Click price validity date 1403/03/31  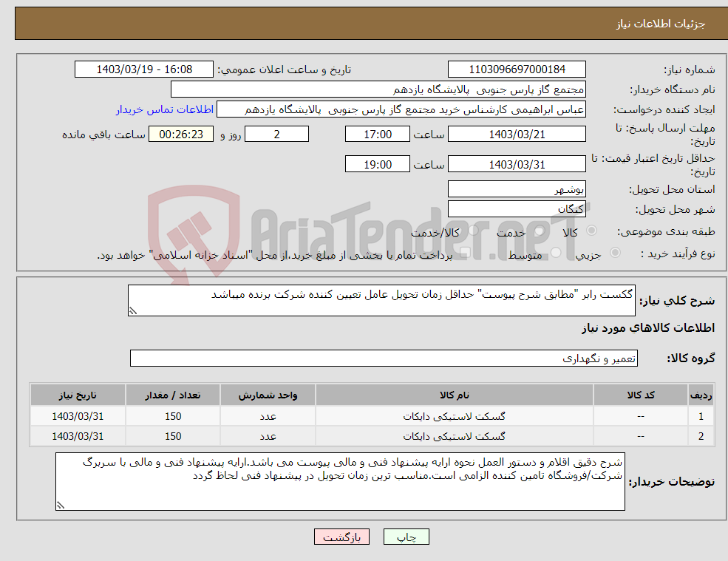517,164
